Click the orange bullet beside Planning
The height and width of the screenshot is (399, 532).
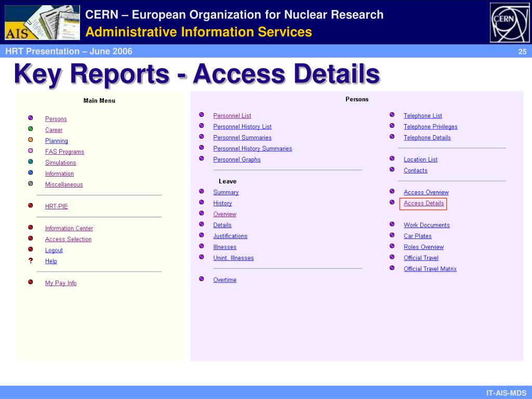[31, 139]
